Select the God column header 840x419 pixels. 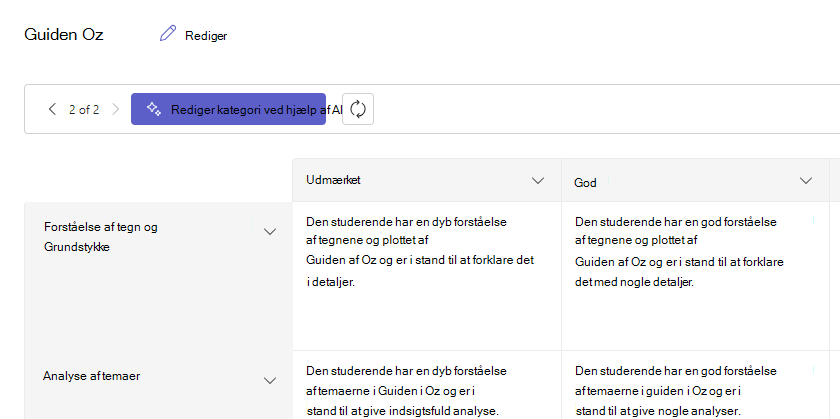pos(585,183)
